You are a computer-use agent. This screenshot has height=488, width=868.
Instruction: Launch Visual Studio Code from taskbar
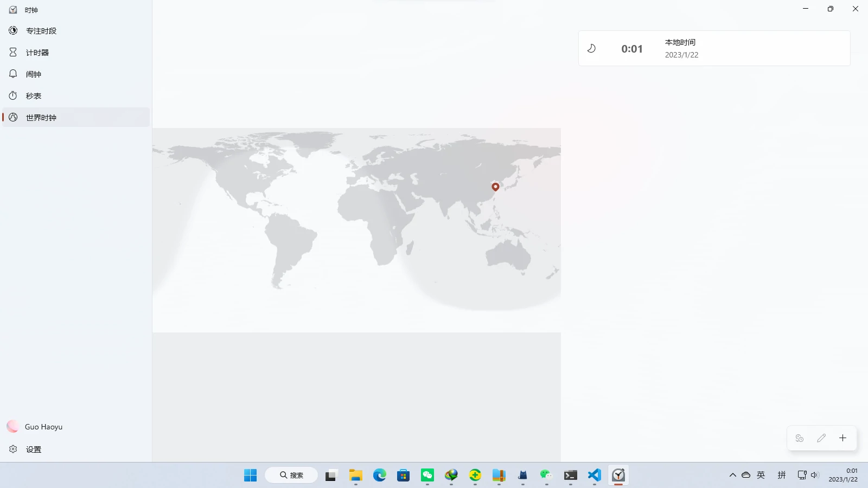pos(595,475)
